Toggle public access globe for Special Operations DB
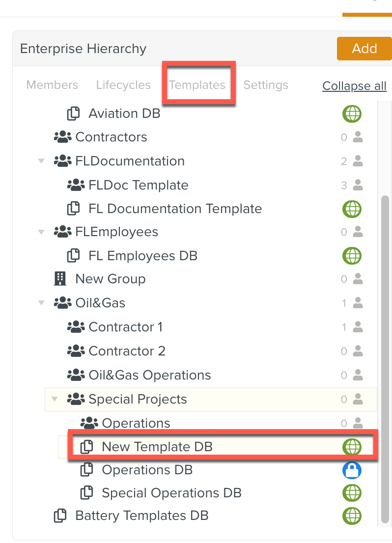392x543 pixels. pyautogui.click(x=352, y=493)
